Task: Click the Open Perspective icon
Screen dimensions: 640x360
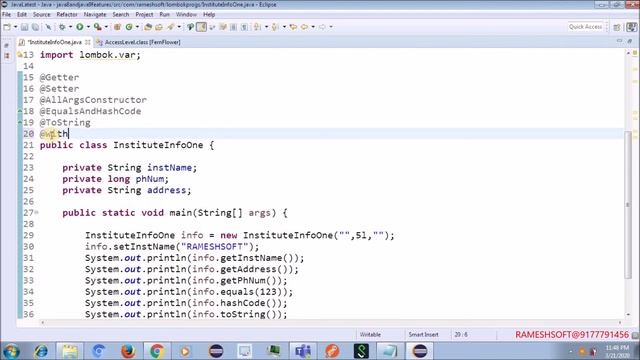Action: click(x=617, y=27)
